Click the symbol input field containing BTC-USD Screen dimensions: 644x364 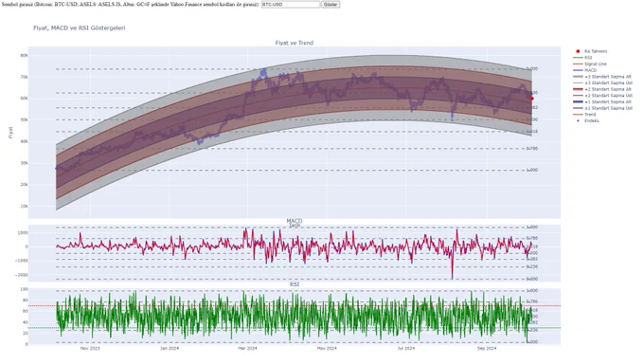pyautogui.click(x=291, y=5)
